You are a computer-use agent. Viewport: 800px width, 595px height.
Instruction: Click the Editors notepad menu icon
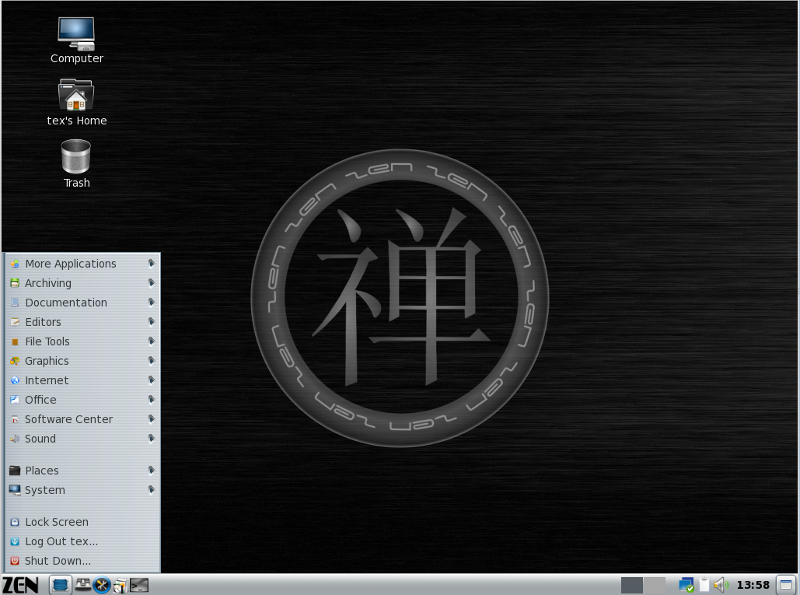click(x=15, y=322)
